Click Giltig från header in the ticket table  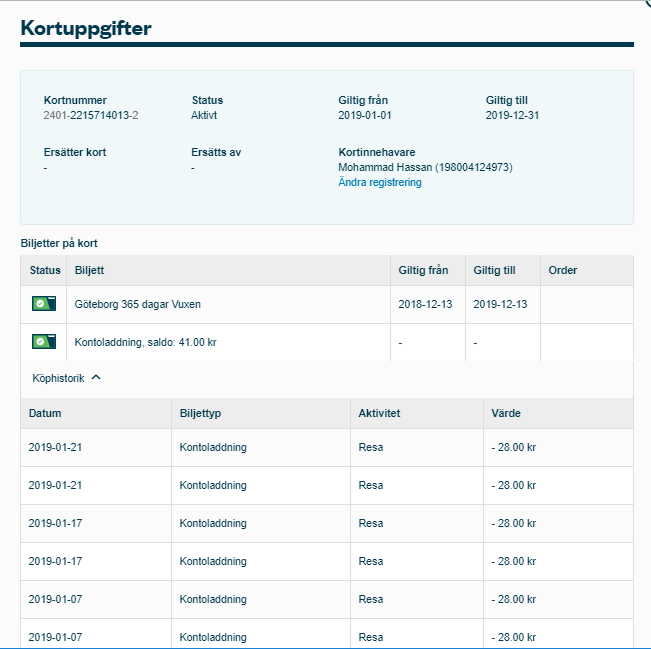pyautogui.click(x=423, y=270)
